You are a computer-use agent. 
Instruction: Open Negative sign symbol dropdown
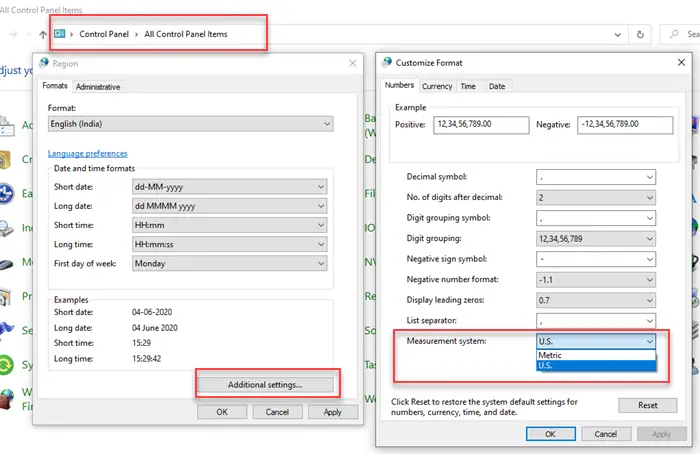click(x=596, y=259)
